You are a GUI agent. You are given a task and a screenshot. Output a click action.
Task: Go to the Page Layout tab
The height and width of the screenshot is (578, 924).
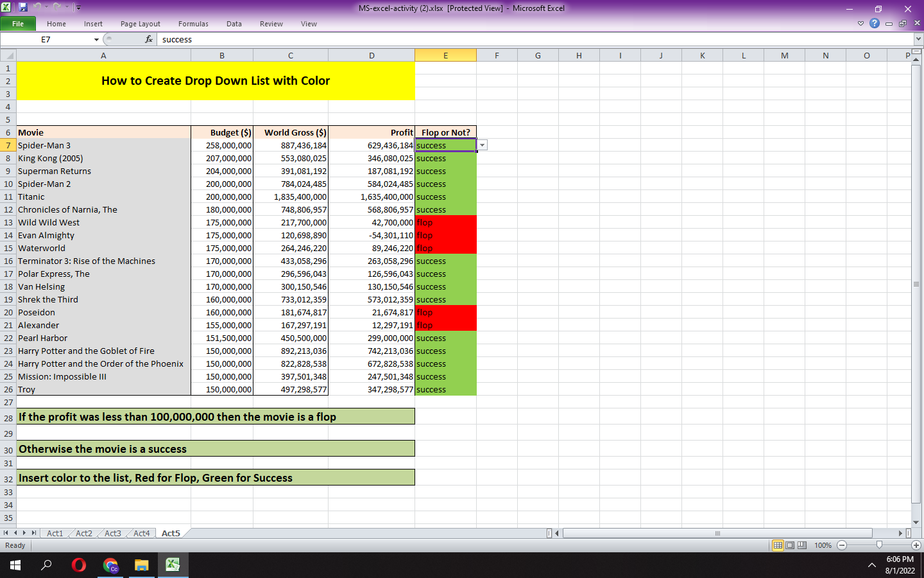pyautogui.click(x=141, y=24)
